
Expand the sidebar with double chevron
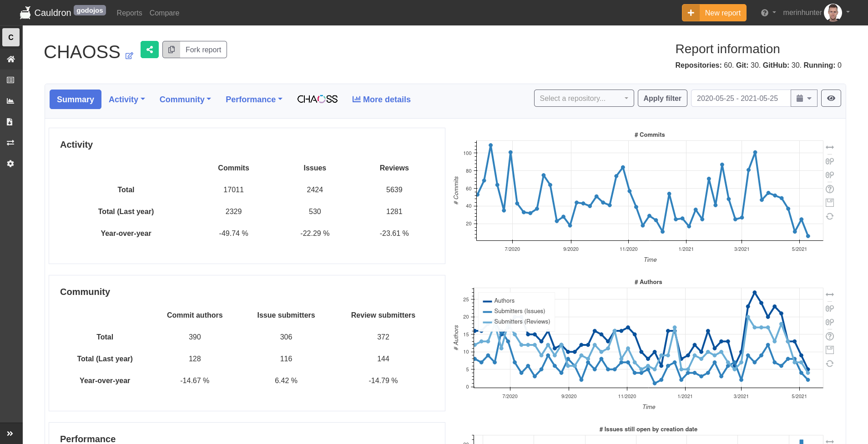(10, 434)
